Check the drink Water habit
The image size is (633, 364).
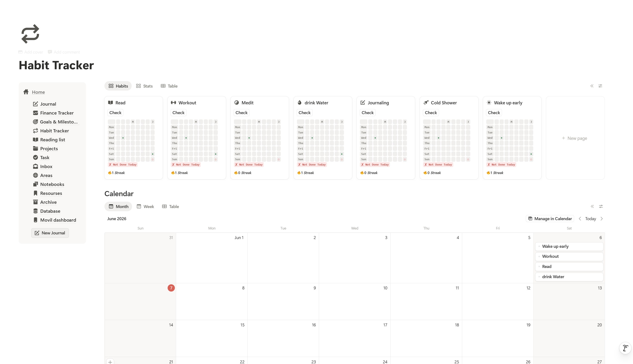[305, 113]
